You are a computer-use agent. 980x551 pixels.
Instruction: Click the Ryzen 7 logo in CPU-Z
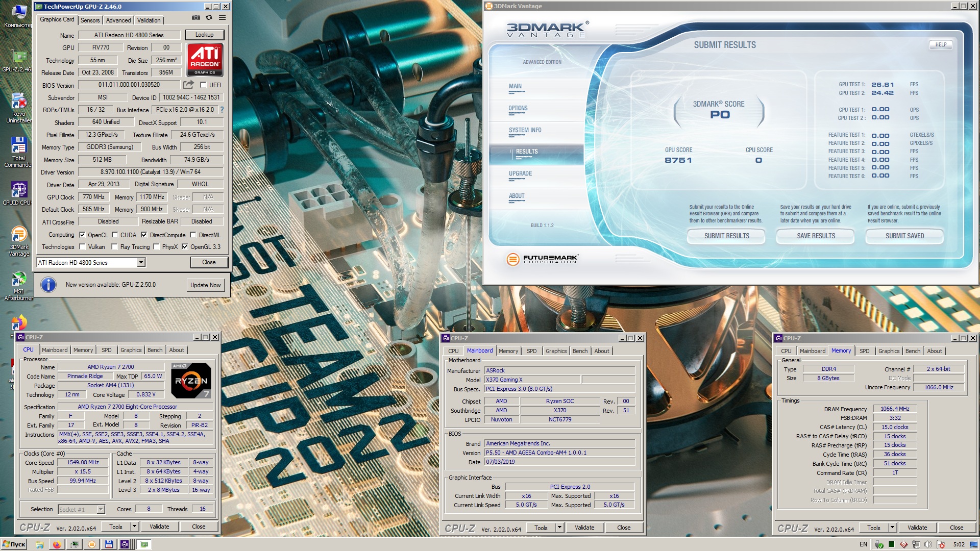191,381
